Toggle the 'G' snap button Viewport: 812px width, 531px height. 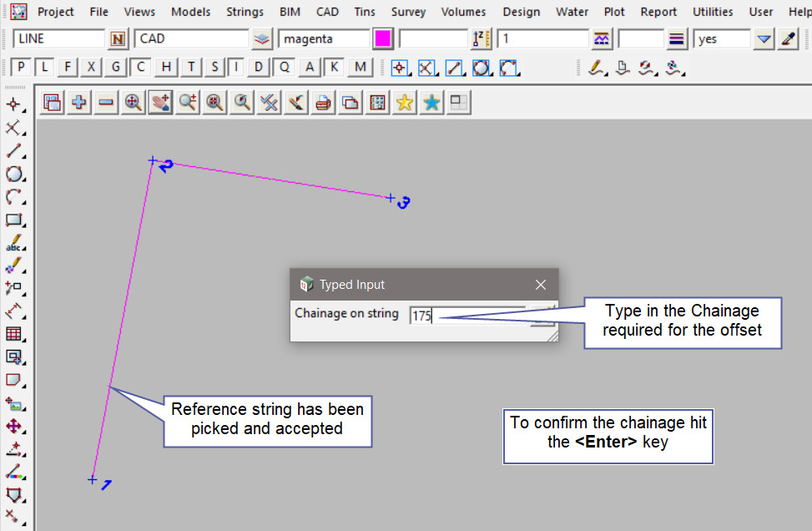point(116,68)
